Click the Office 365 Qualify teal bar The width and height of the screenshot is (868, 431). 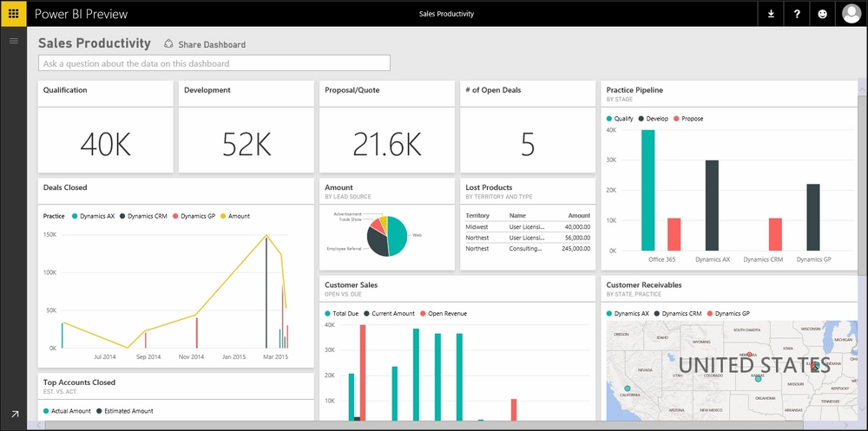pyautogui.click(x=648, y=190)
